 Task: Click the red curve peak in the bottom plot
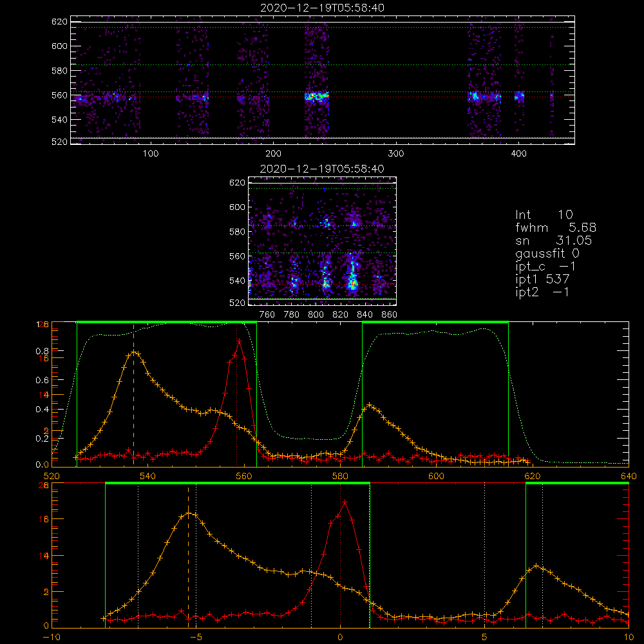click(x=345, y=502)
